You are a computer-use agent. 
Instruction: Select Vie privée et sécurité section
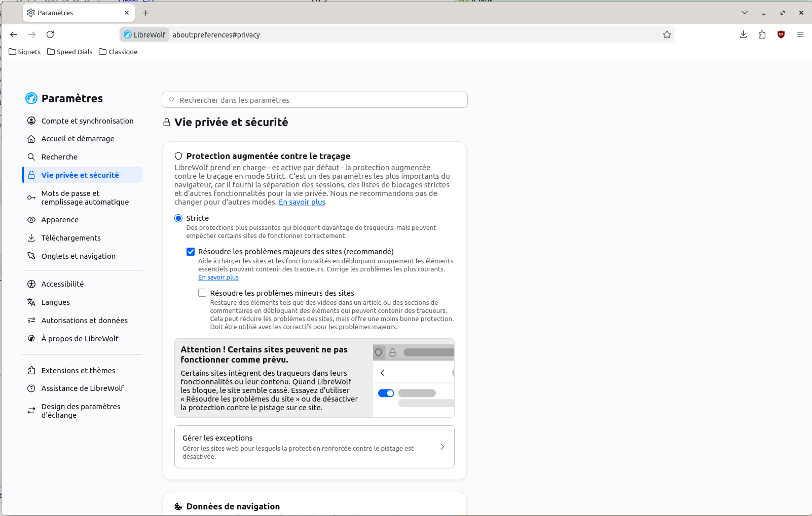82,175
